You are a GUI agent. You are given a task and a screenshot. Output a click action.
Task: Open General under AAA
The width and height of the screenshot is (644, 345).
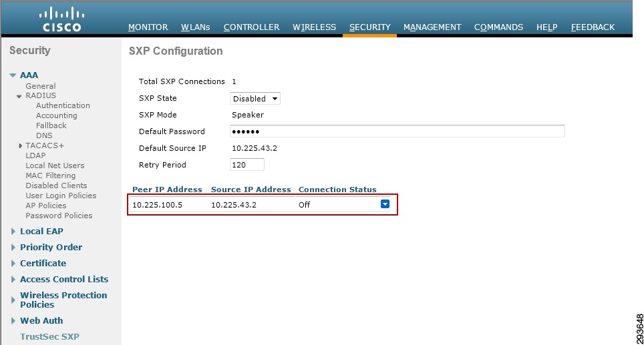coord(40,85)
